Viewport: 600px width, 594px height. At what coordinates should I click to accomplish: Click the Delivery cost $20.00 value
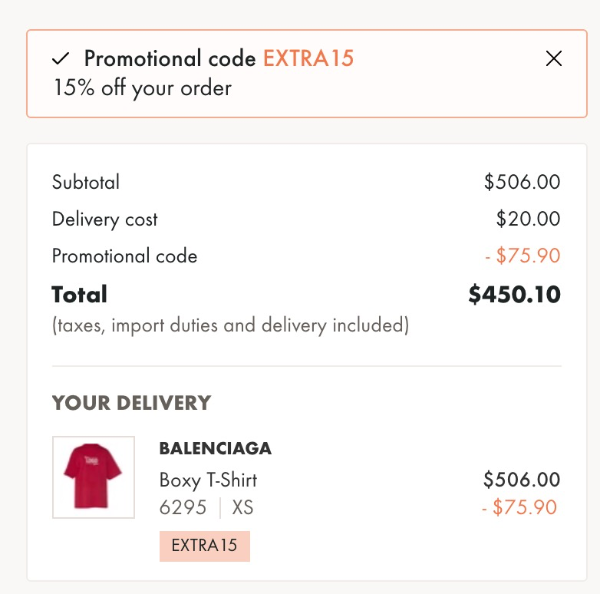tap(528, 219)
